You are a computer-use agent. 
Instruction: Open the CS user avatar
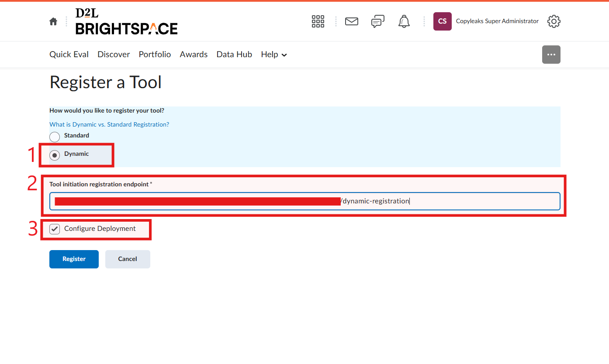[443, 21]
